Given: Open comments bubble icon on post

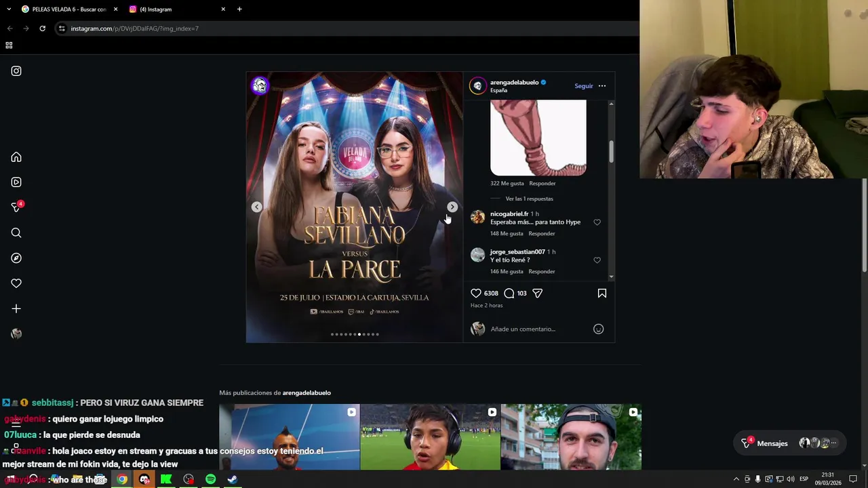Looking at the screenshot, I should [509, 293].
